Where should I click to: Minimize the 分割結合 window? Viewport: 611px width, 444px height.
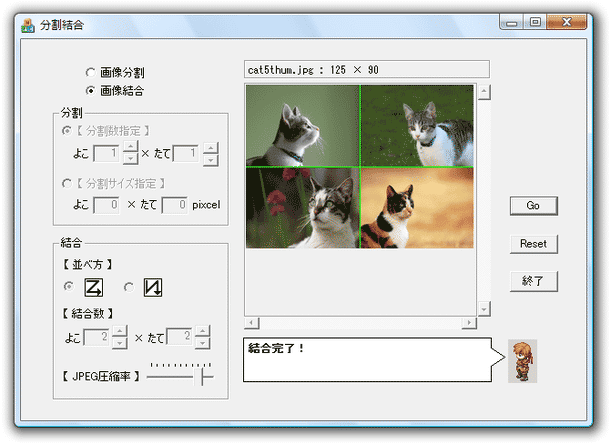coord(511,22)
